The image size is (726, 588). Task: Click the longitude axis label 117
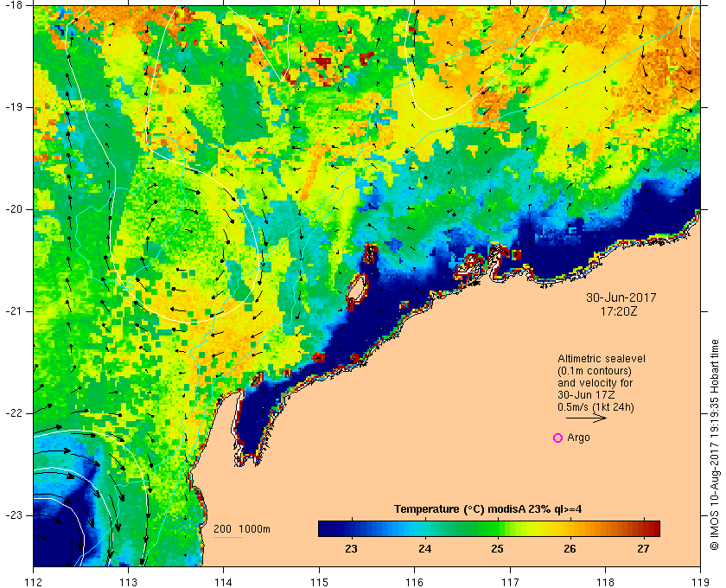tap(510, 581)
